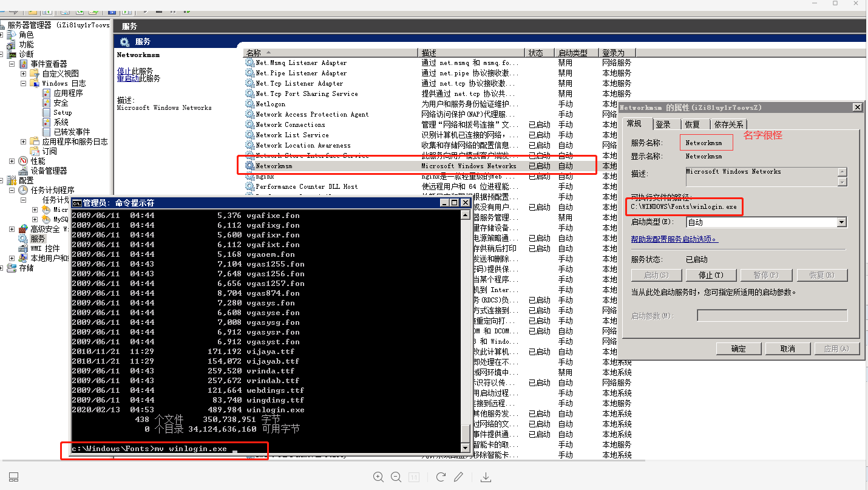Screen dimensions: 868x490
Task: Select the 角色 (Roles) node icon
Action: (12, 35)
